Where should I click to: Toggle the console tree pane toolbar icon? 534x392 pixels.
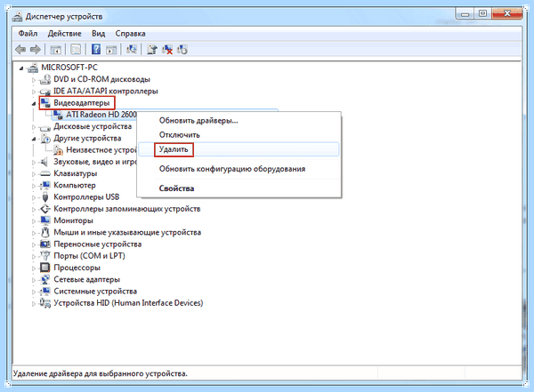pyautogui.click(x=55, y=50)
